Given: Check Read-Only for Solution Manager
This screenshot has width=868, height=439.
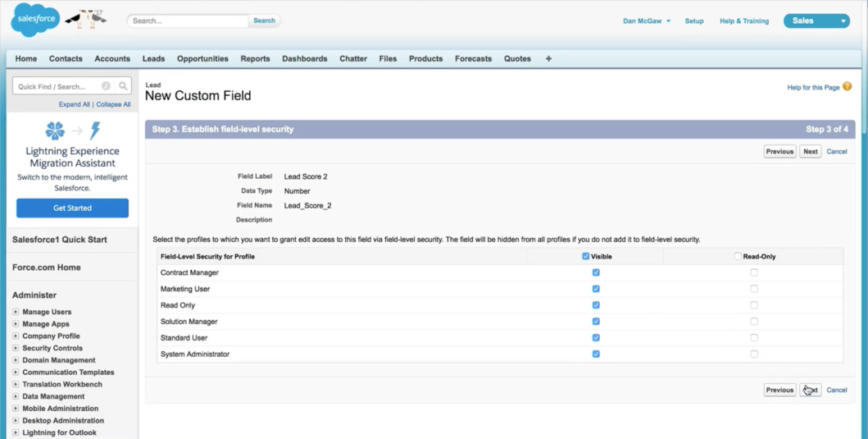Looking at the screenshot, I should tap(754, 321).
